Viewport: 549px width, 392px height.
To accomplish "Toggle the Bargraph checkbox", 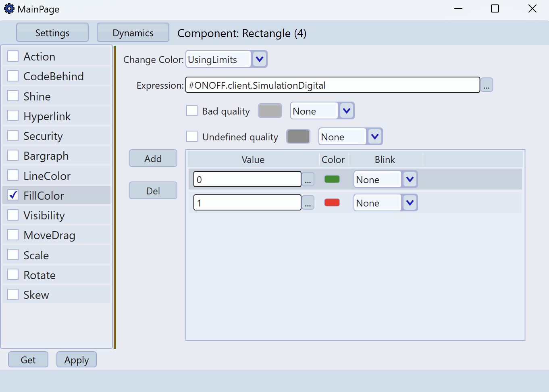I will click(13, 155).
